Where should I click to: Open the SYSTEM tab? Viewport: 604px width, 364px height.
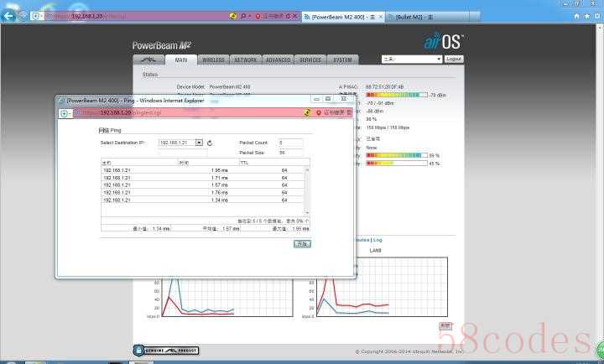(343, 60)
